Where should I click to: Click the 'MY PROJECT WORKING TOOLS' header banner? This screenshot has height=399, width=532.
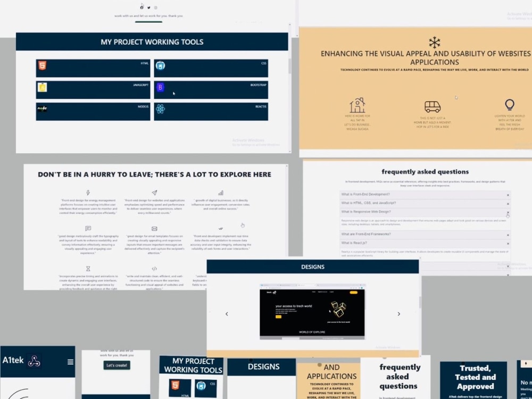tap(152, 41)
